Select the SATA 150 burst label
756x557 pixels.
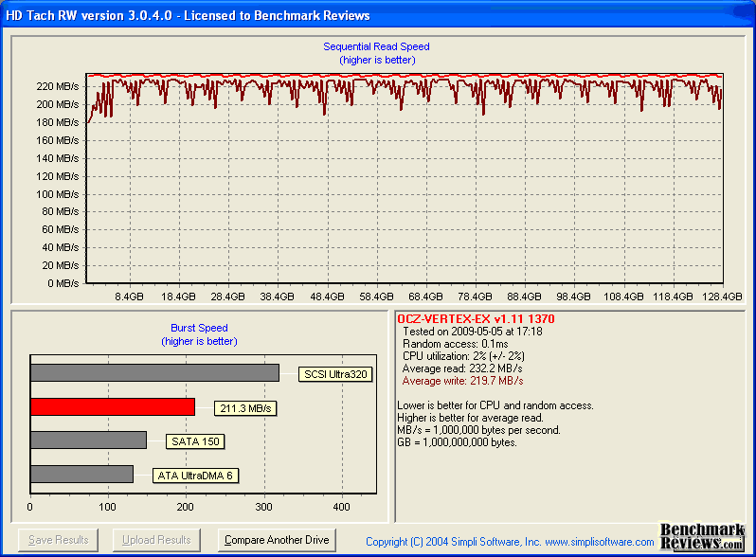[x=195, y=441]
